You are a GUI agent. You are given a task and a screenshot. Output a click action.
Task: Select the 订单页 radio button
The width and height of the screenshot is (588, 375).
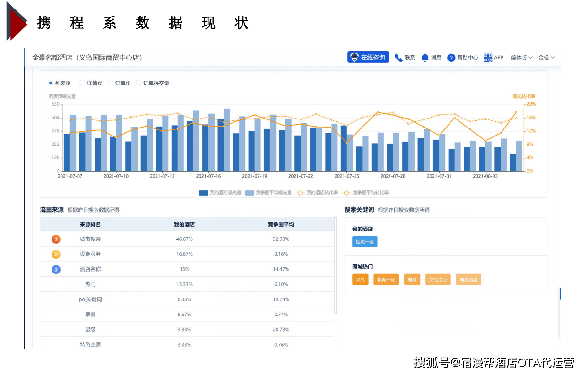click(111, 83)
